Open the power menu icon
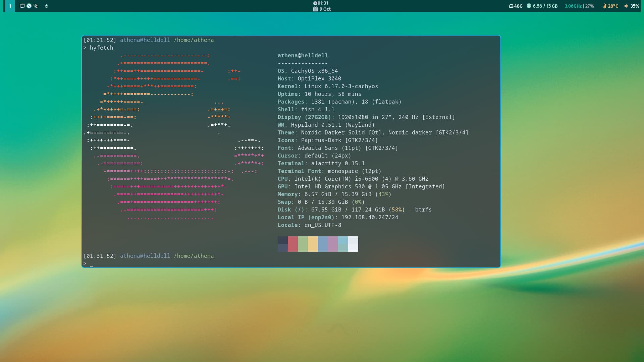Image resolution: width=644 pixels, height=362 pixels. pos(46,6)
